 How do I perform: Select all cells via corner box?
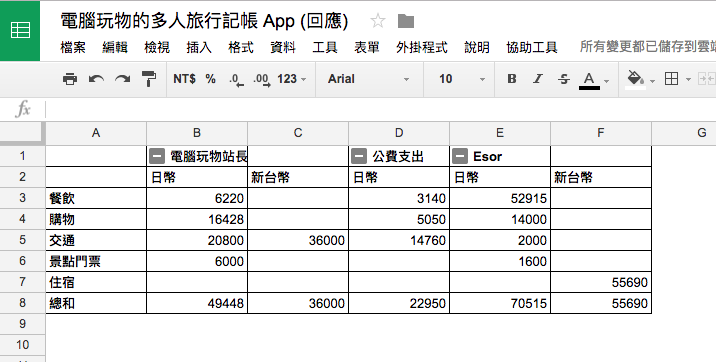tap(22, 133)
